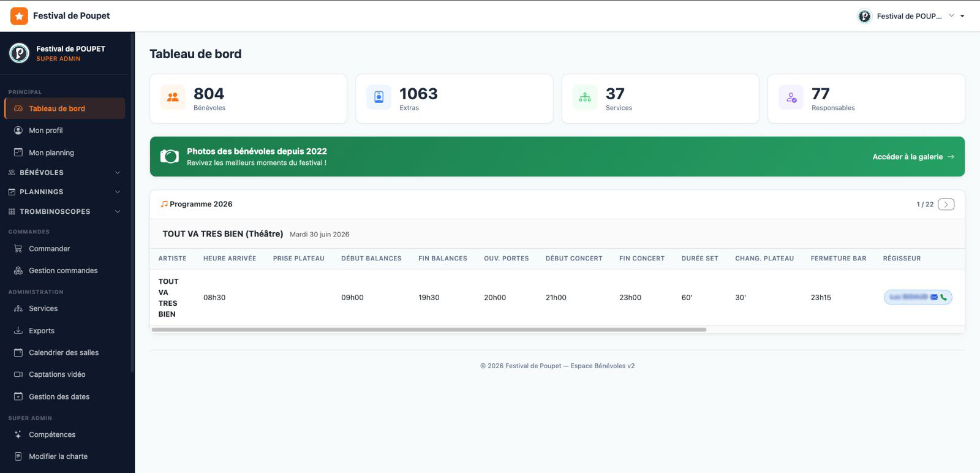980x473 pixels.
Task: Click the Captations vidéo camera icon
Action: [x=18, y=374]
